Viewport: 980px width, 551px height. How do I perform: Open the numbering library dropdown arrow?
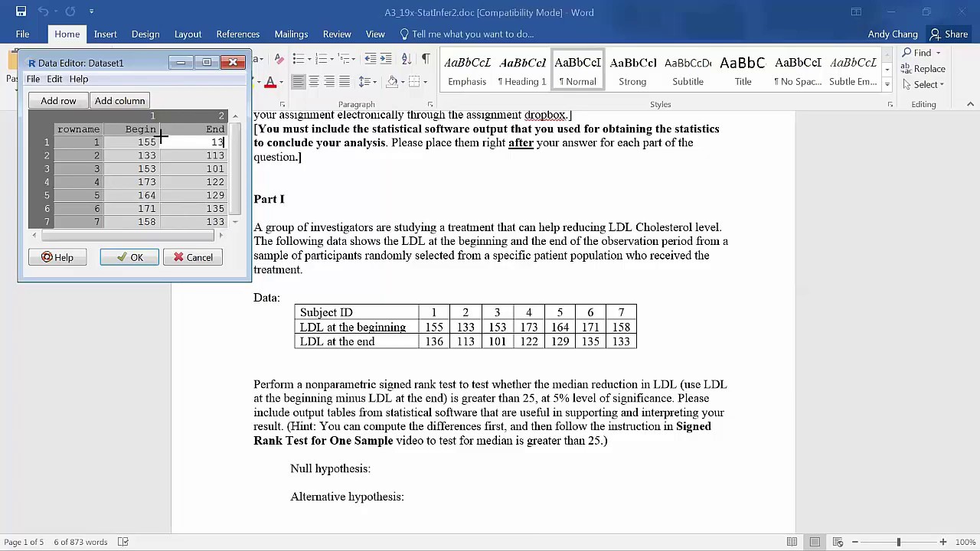(x=332, y=59)
